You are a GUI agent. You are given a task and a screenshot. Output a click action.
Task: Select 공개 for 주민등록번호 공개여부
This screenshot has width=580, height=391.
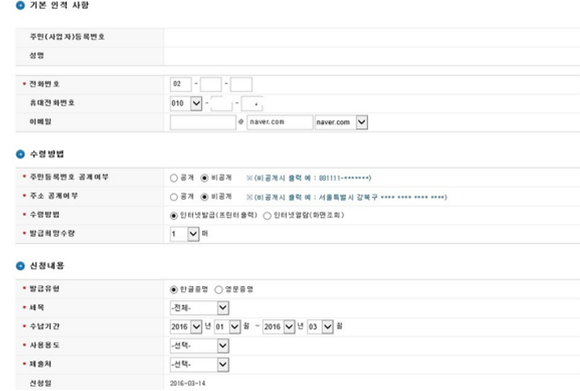point(173,178)
